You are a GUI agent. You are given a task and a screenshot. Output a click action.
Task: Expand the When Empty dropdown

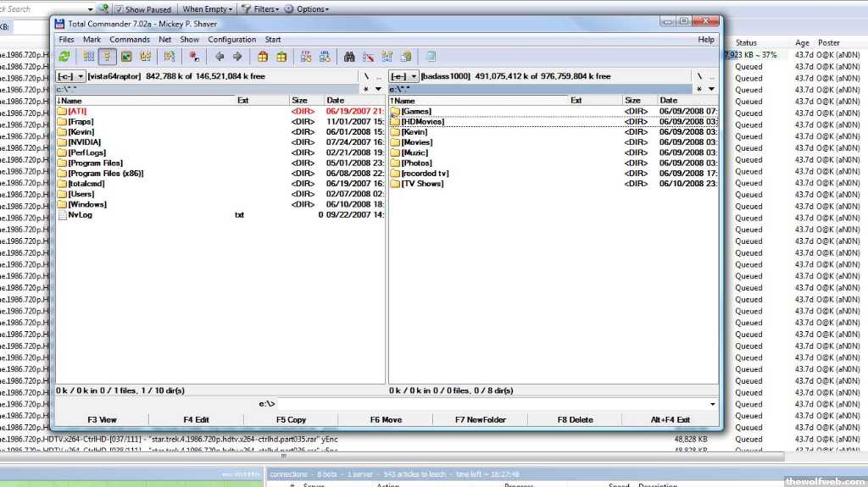click(x=208, y=9)
